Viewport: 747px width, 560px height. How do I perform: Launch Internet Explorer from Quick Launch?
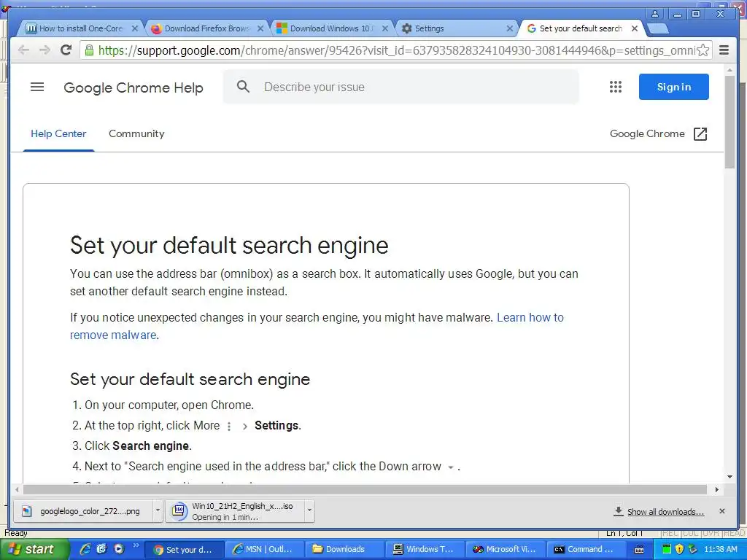[85, 549]
